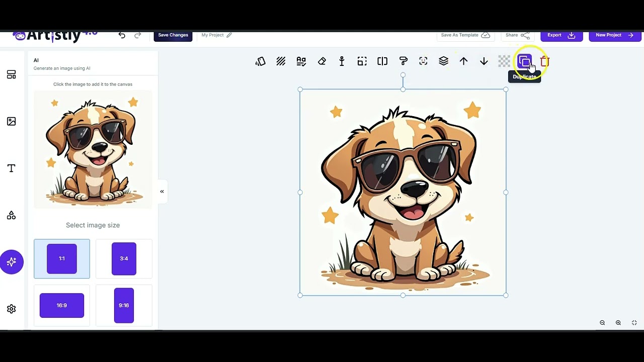This screenshot has width=644, height=362.
Task: Click the red trash delete icon
Action: [545, 61]
